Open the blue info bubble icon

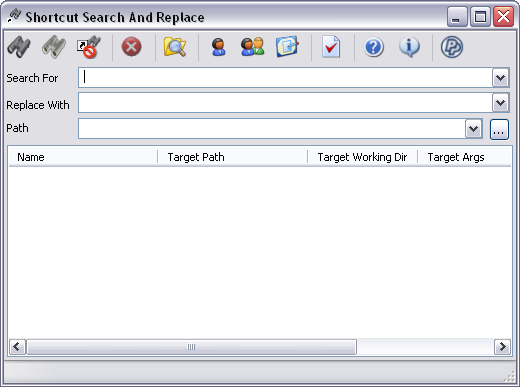tap(409, 47)
